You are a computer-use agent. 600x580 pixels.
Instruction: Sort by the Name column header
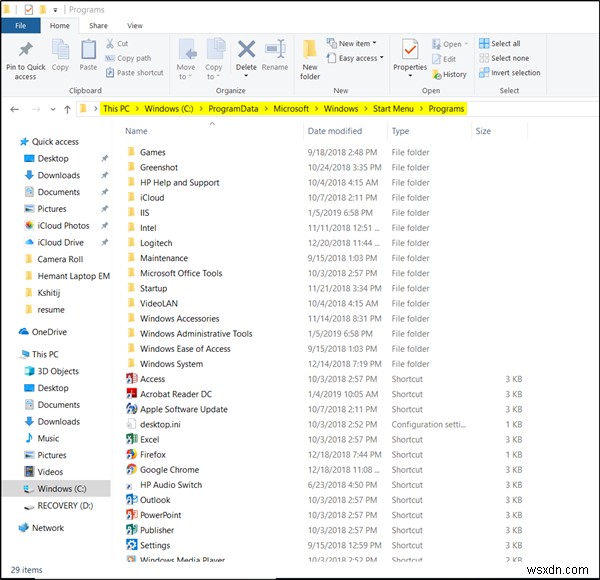click(x=136, y=131)
